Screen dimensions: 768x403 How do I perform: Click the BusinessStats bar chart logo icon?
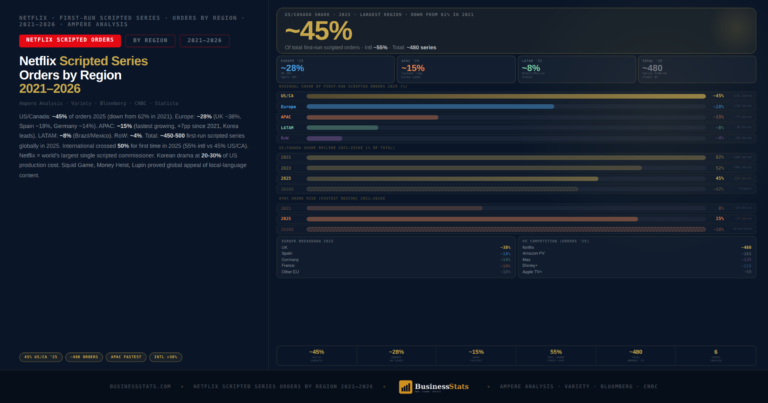(x=405, y=387)
